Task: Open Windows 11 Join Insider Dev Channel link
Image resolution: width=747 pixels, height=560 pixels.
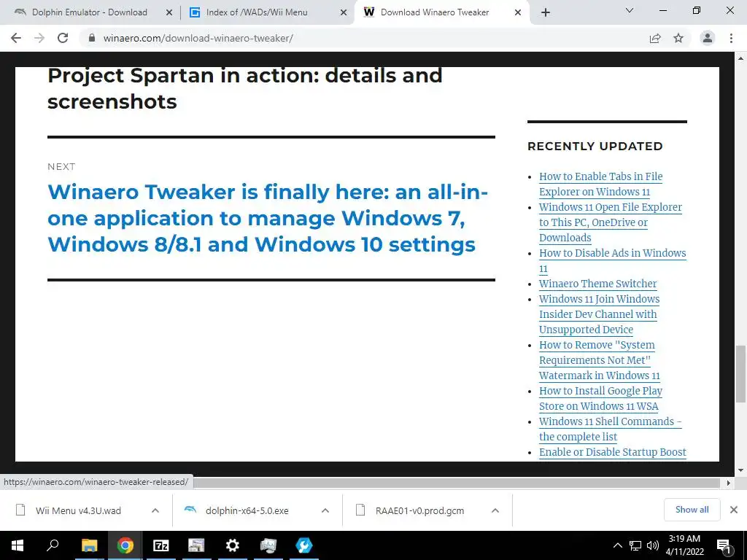Action: (600, 314)
